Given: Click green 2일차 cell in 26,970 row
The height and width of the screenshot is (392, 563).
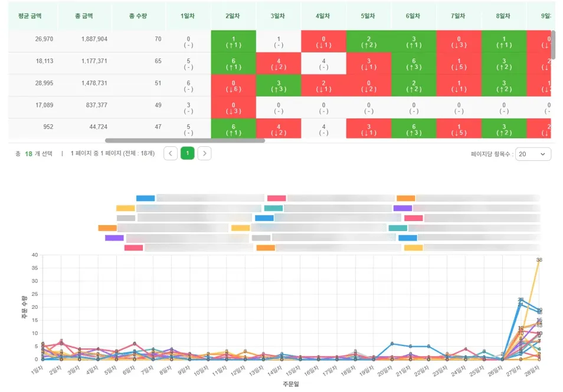Looking at the screenshot, I should pyautogui.click(x=233, y=42).
